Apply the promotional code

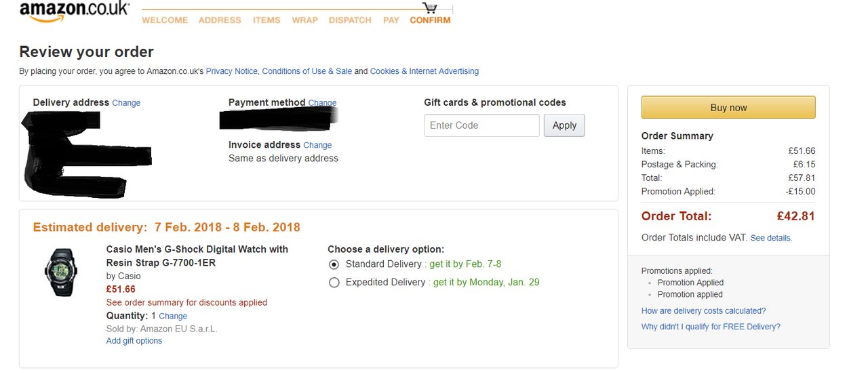(564, 125)
